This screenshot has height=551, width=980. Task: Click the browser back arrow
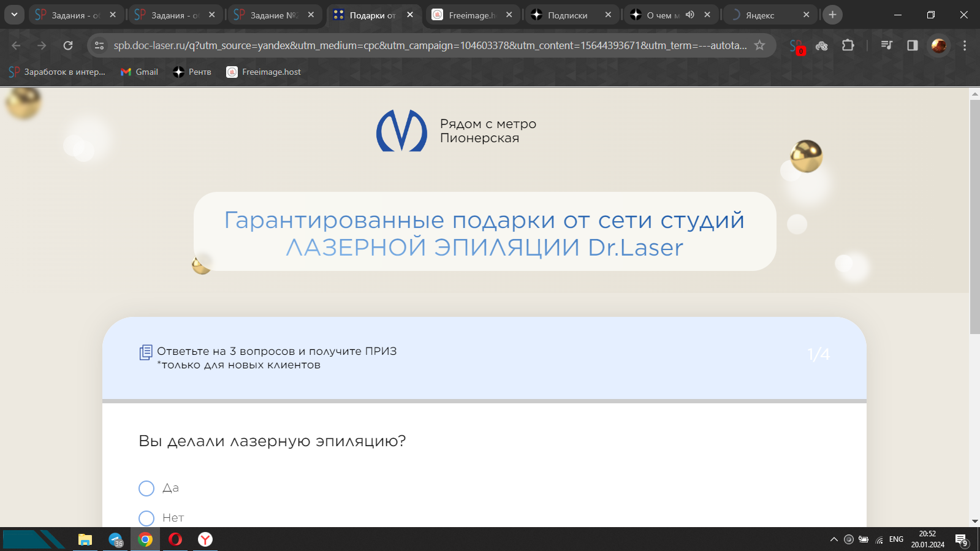coord(17,45)
